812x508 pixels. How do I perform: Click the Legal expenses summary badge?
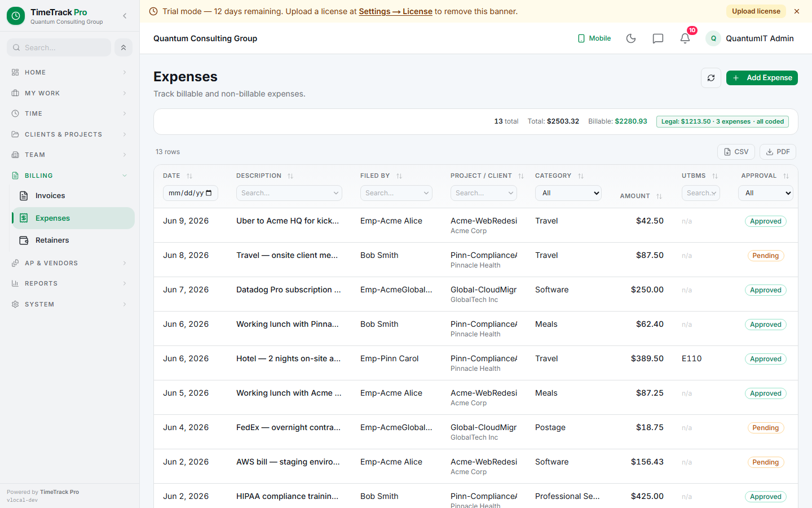[722, 121]
